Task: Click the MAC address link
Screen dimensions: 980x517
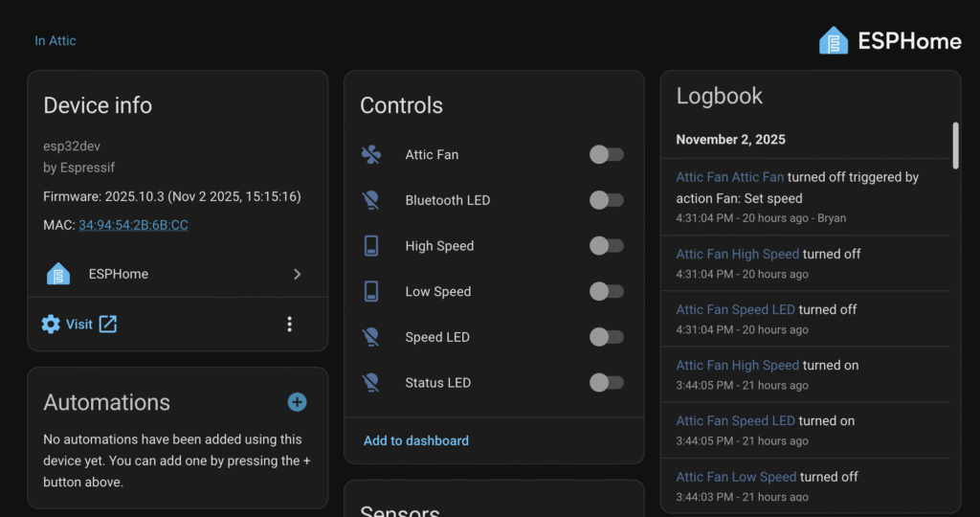Action: click(x=133, y=225)
